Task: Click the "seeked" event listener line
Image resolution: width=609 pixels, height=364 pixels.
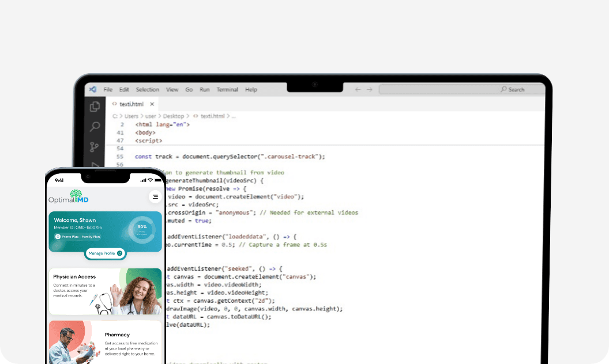Action: click(x=224, y=268)
